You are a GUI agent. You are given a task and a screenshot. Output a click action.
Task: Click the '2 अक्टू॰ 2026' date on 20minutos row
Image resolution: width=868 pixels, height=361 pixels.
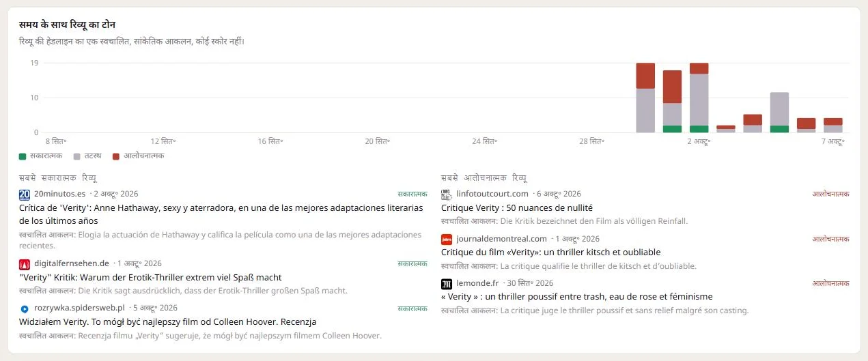[115, 194]
